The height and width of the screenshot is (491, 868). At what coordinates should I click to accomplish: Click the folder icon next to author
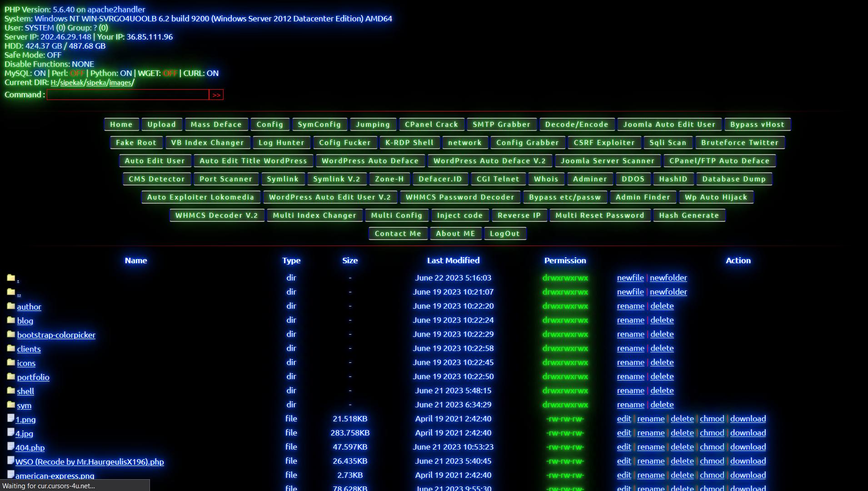pos(11,306)
